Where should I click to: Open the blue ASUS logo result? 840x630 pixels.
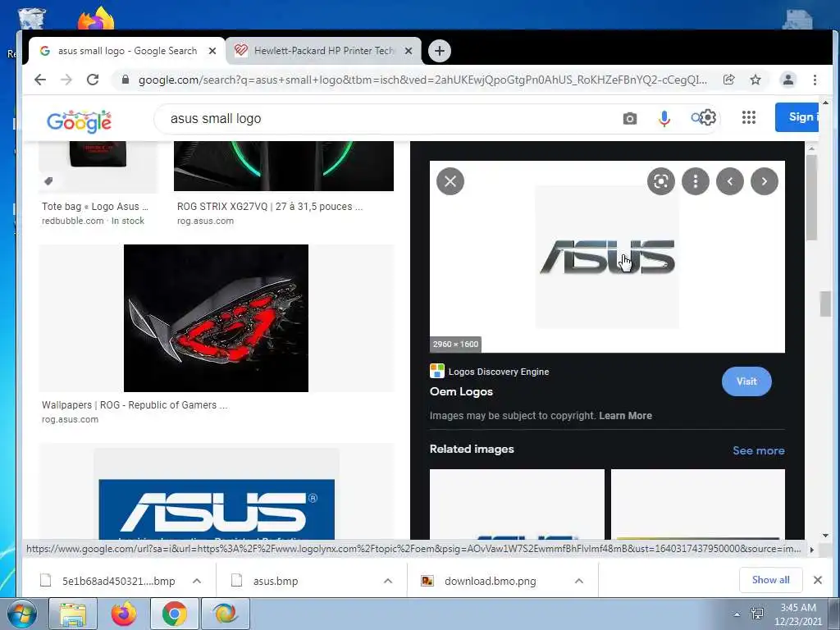217,509
